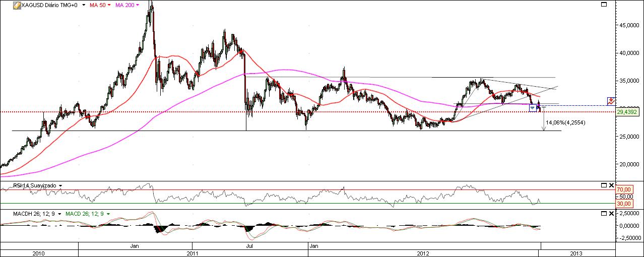Open the XAGUSD Diário TMG+0 dropdown arrow
644x257 pixels.
click(x=83, y=5)
